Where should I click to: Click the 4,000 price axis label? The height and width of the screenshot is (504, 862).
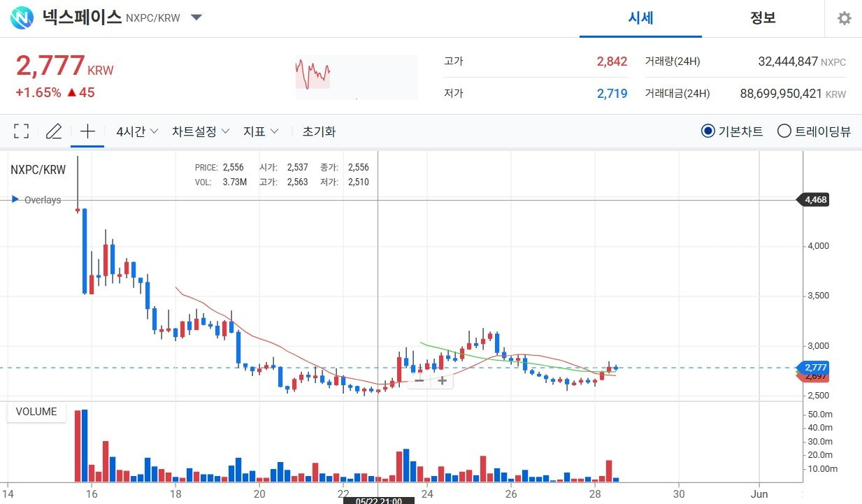[817, 245]
